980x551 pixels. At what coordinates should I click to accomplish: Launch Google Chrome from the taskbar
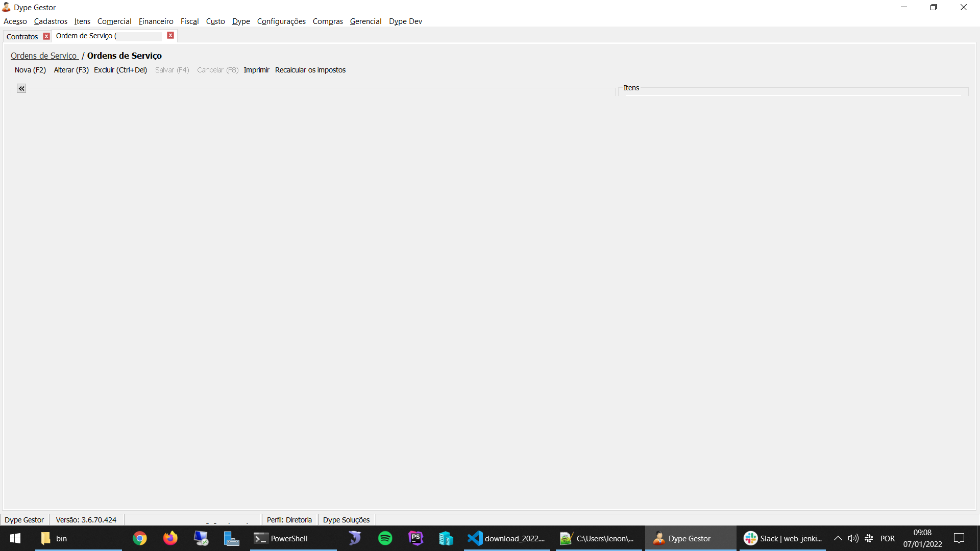pos(140,538)
